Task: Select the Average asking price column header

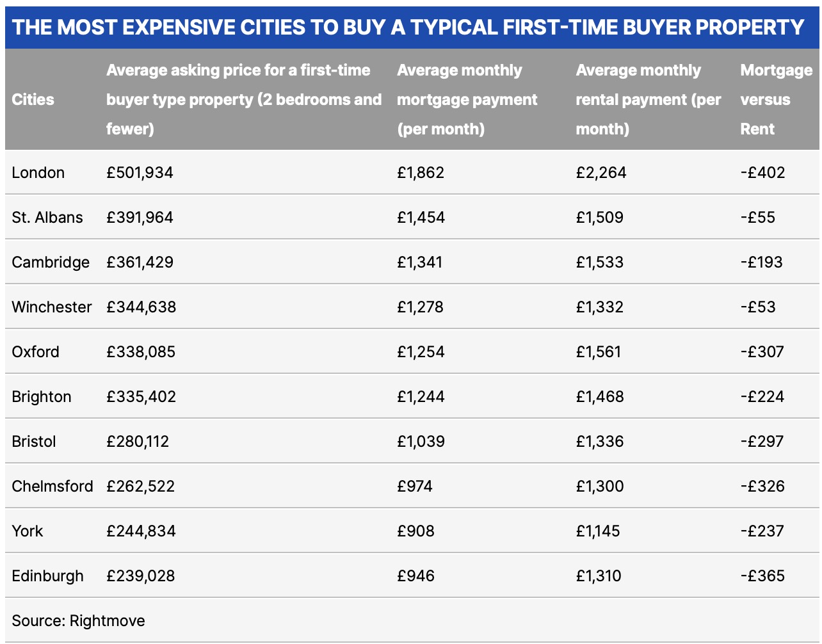Action: coord(244,100)
